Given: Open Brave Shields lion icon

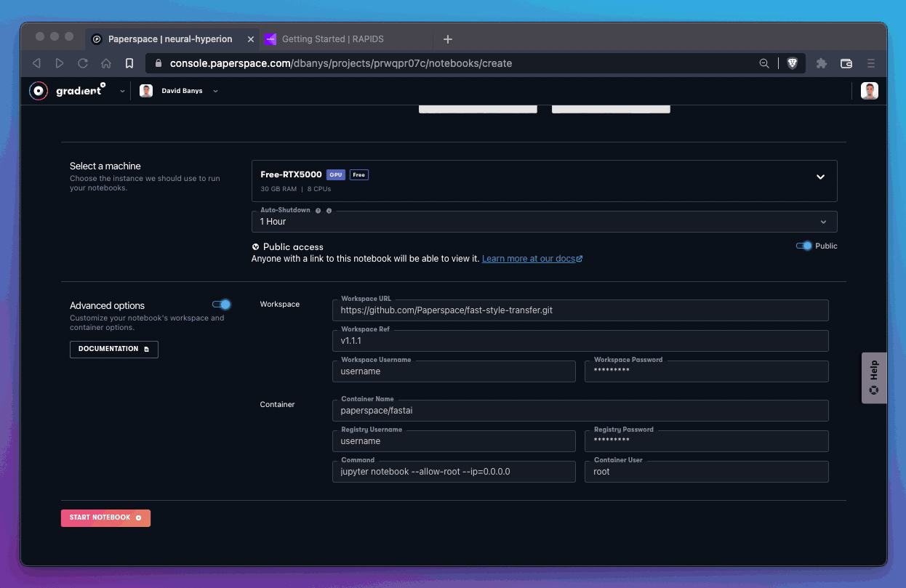Looking at the screenshot, I should (793, 63).
